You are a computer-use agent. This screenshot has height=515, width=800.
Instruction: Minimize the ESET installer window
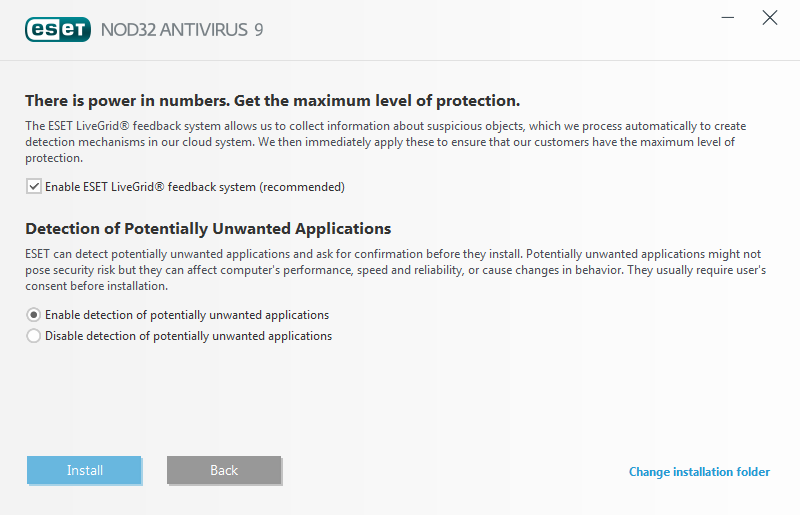click(x=728, y=18)
